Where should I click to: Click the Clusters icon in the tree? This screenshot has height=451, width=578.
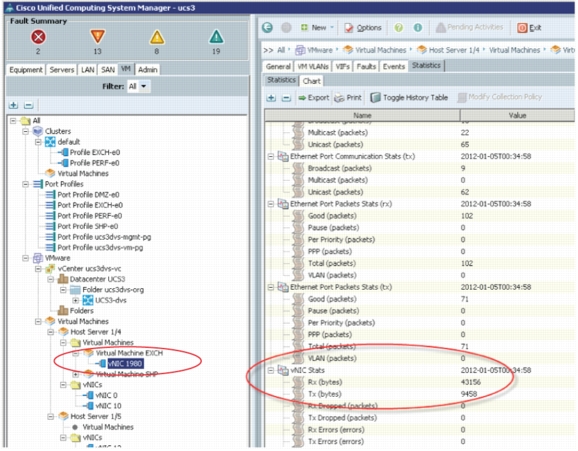[x=38, y=131]
